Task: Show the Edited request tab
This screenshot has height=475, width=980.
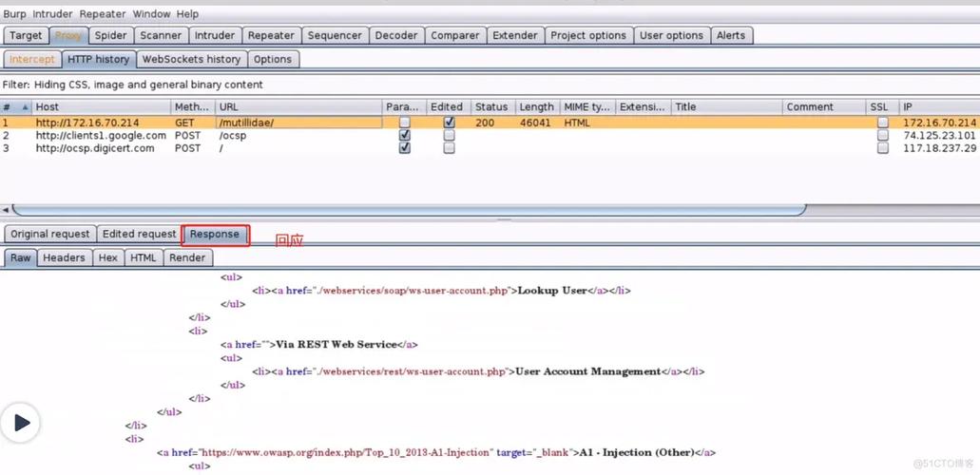Action: pyautogui.click(x=139, y=234)
